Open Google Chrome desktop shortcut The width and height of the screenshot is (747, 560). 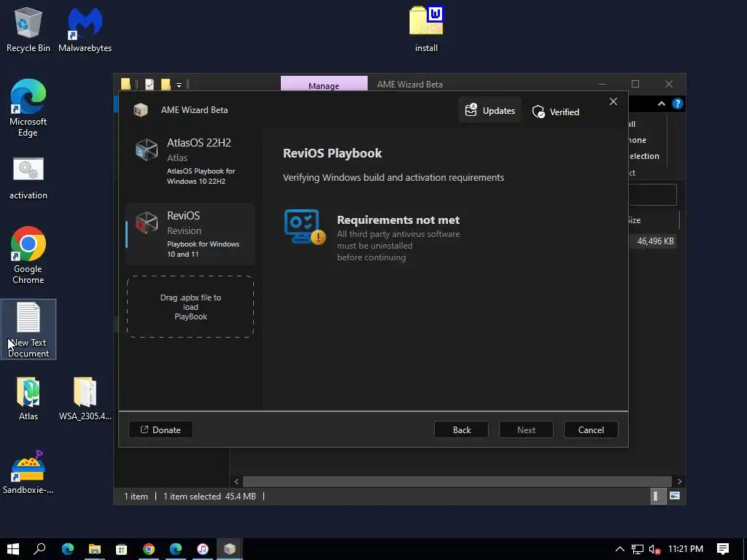point(28,255)
